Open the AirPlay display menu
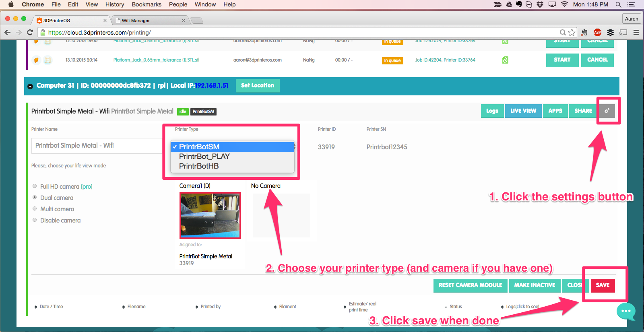 [x=552, y=4]
